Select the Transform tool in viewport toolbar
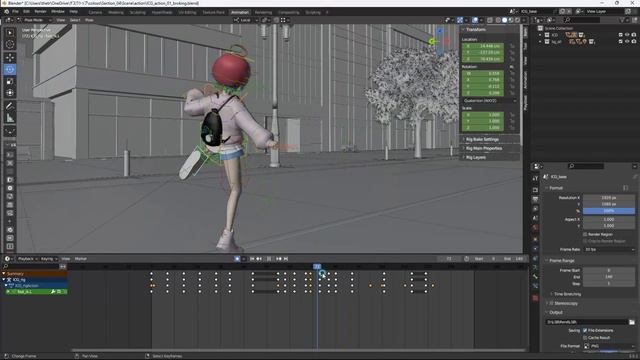This screenshot has width=640, height=360. pos(10,93)
